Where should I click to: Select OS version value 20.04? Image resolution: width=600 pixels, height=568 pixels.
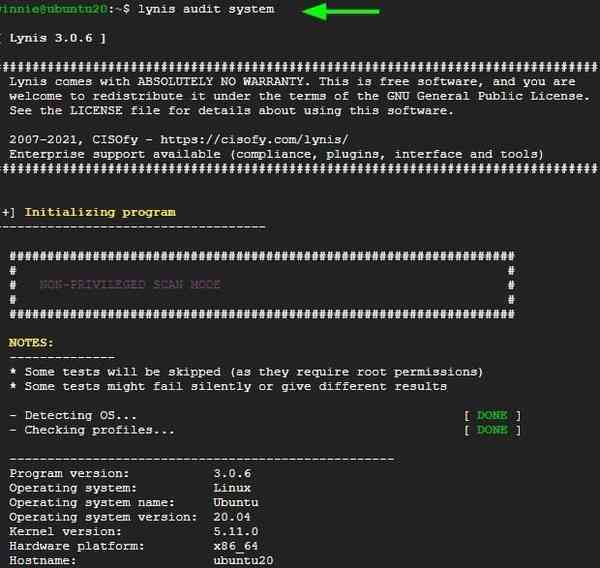pos(232,517)
